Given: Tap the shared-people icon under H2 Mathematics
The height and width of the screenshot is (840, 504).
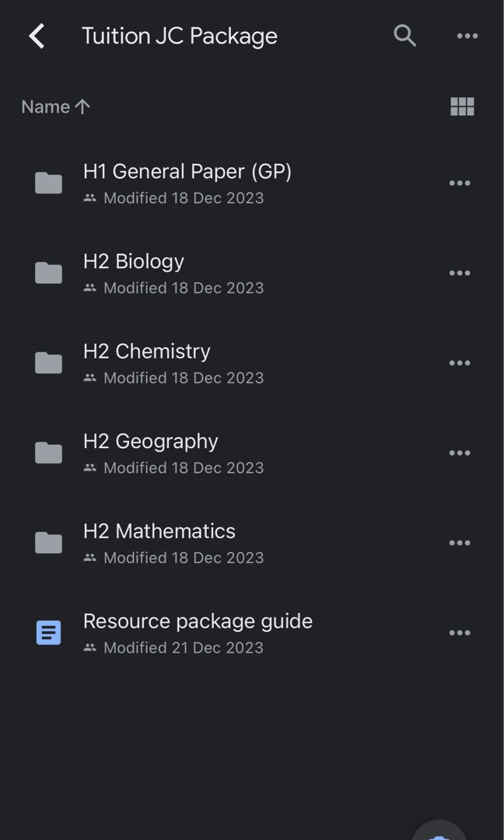Looking at the screenshot, I should (89, 558).
